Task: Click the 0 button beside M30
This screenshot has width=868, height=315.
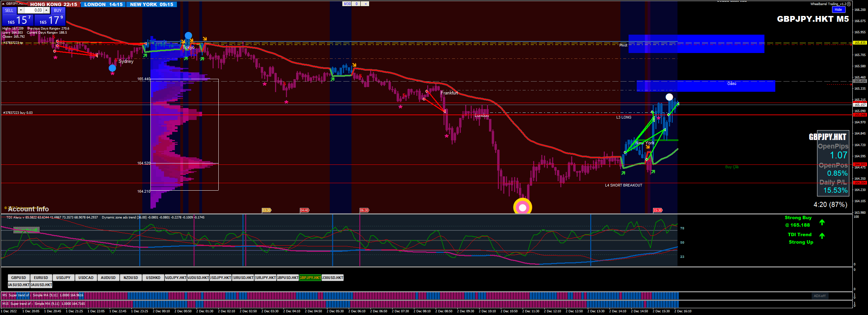Action: pos(356,4)
